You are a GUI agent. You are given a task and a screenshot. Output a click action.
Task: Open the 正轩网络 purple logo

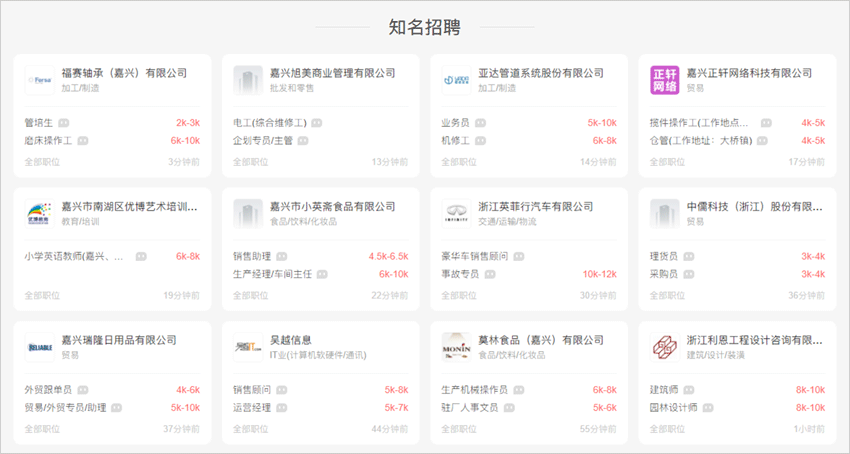click(664, 80)
